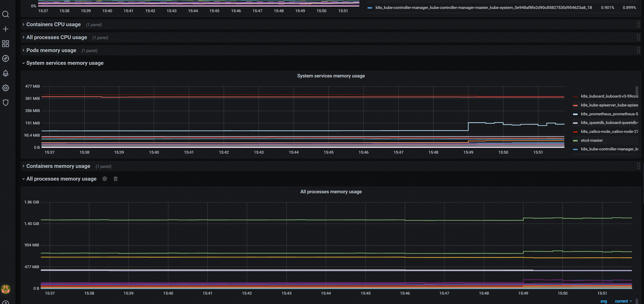This screenshot has width=644, height=304.
Task: Open the Explore compass icon
Action: pyautogui.click(x=6, y=58)
